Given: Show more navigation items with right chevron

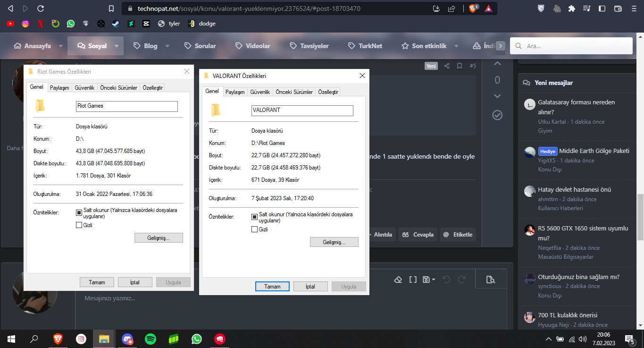Looking at the screenshot, I should click(501, 46).
